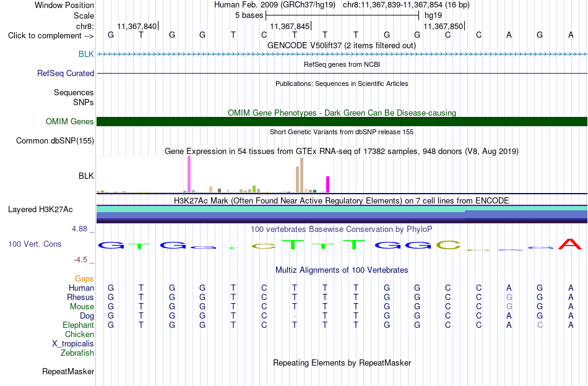This screenshot has height=386, width=588.
Task: Open the 100 Vert. Cons track label
Action: (x=35, y=244)
